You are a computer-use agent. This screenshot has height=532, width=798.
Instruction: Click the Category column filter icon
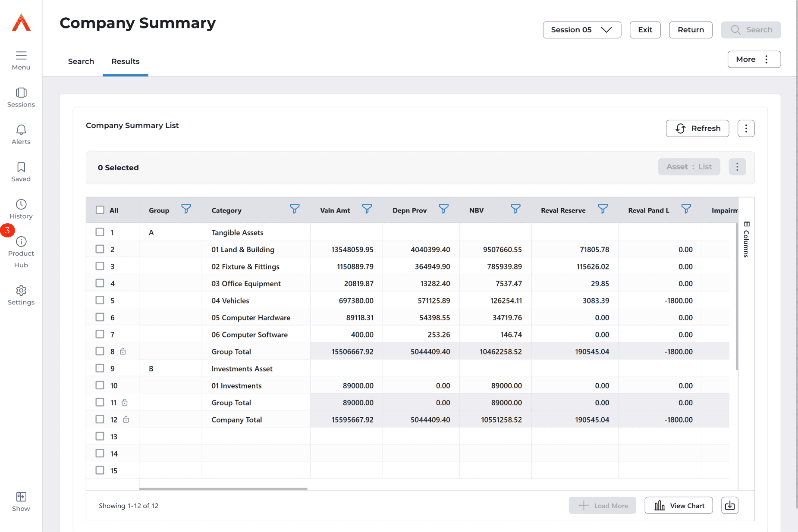[294, 209]
